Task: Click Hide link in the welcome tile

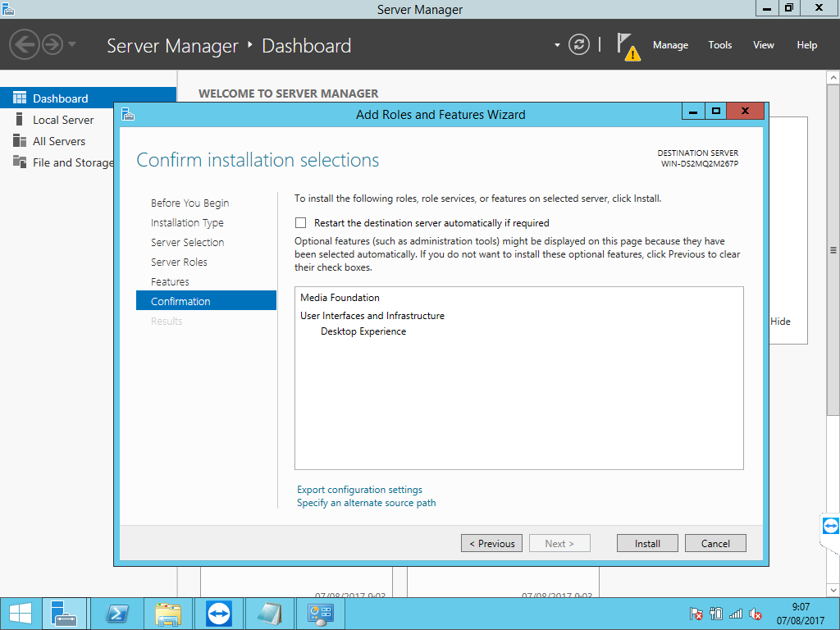Action: coord(780,322)
